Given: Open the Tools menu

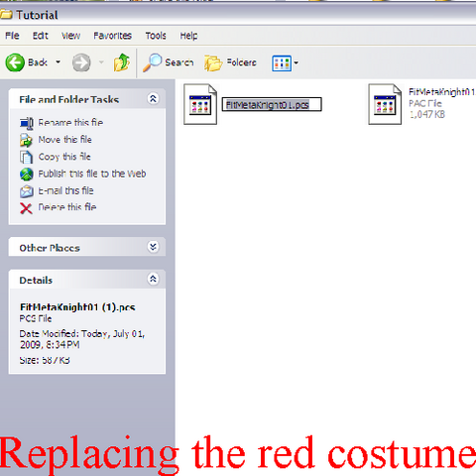Looking at the screenshot, I should point(156,36).
